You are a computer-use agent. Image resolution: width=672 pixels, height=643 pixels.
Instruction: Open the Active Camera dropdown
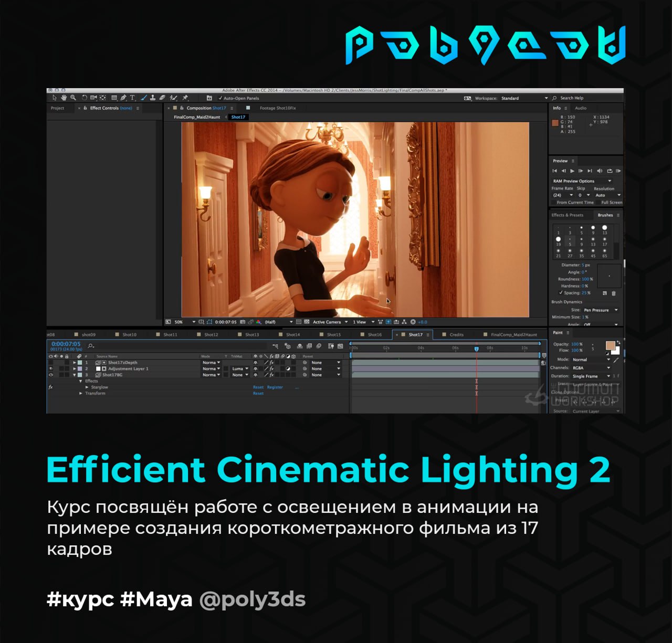(331, 322)
